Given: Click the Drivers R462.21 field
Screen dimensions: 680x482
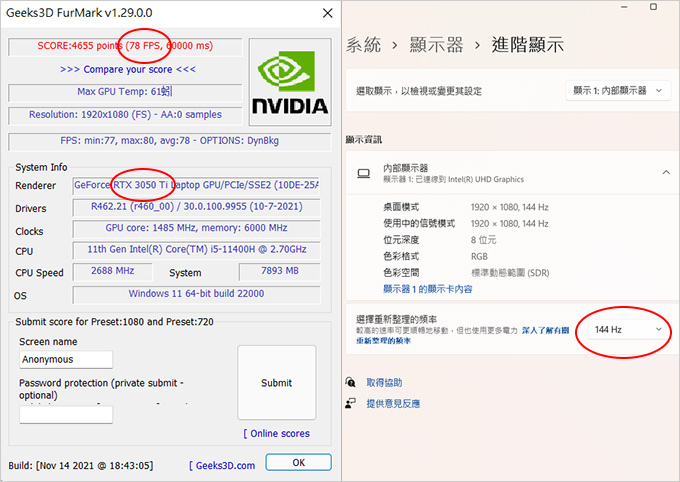Looking at the screenshot, I should coord(196,207).
